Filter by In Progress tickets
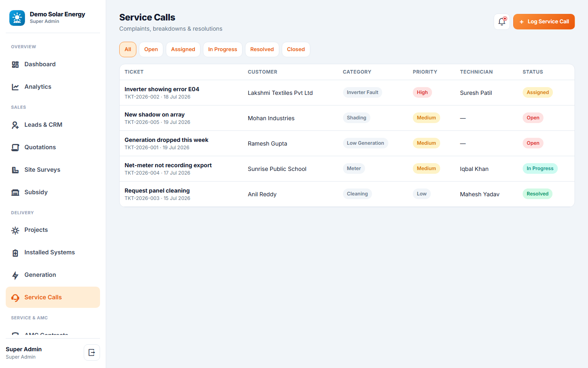 tap(223, 49)
